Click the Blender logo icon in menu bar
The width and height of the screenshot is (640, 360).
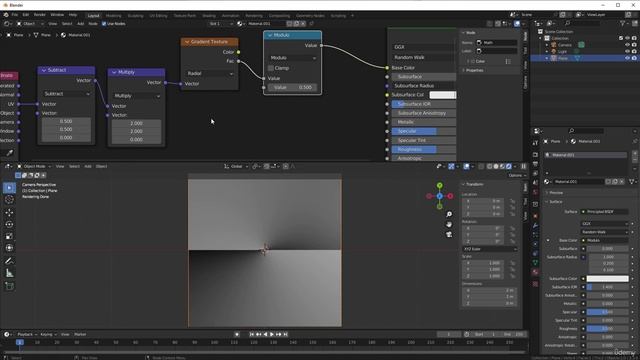[6, 15]
